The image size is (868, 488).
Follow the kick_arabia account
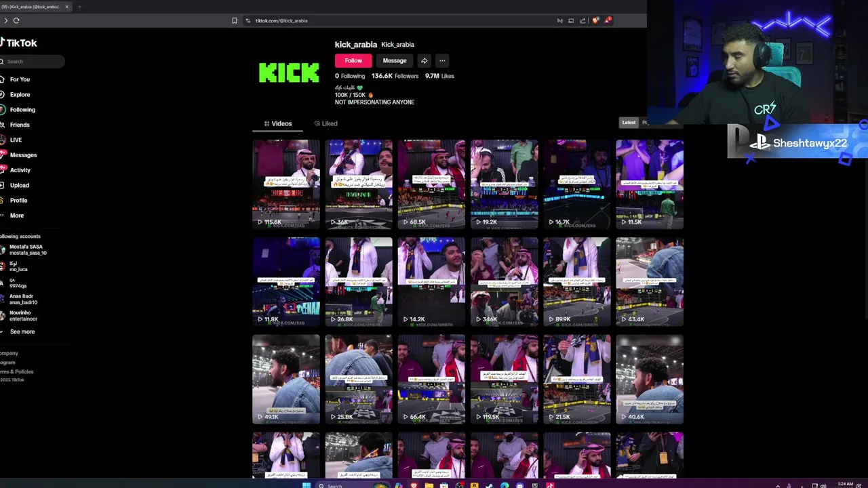pyautogui.click(x=353, y=60)
